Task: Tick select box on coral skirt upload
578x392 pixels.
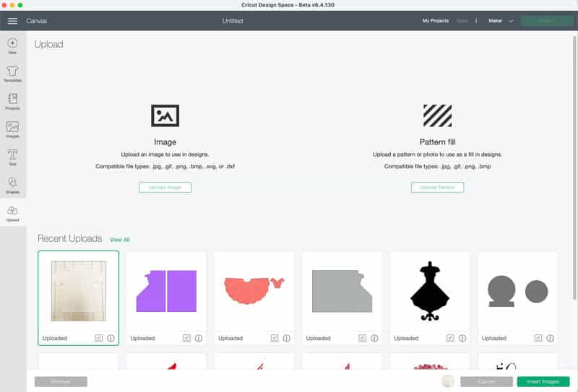Action: pyautogui.click(x=275, y=338)
